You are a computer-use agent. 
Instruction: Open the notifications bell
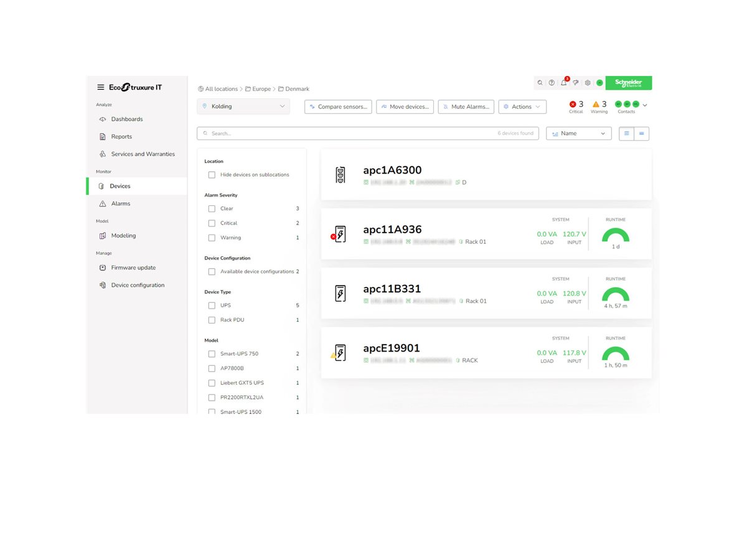(563, 82)
